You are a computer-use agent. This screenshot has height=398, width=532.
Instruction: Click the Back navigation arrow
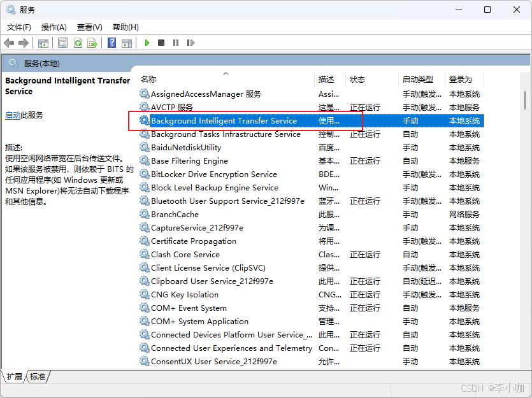pos(9,43)
